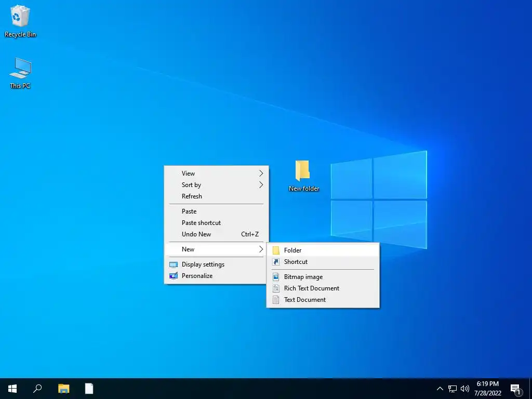This screenshot has width=532, height=399.
Task: Open the Sort by submenu
Action: 216,185
